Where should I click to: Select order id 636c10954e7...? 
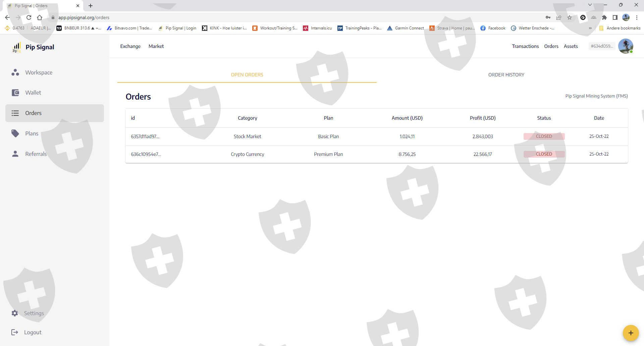[146, 154]
